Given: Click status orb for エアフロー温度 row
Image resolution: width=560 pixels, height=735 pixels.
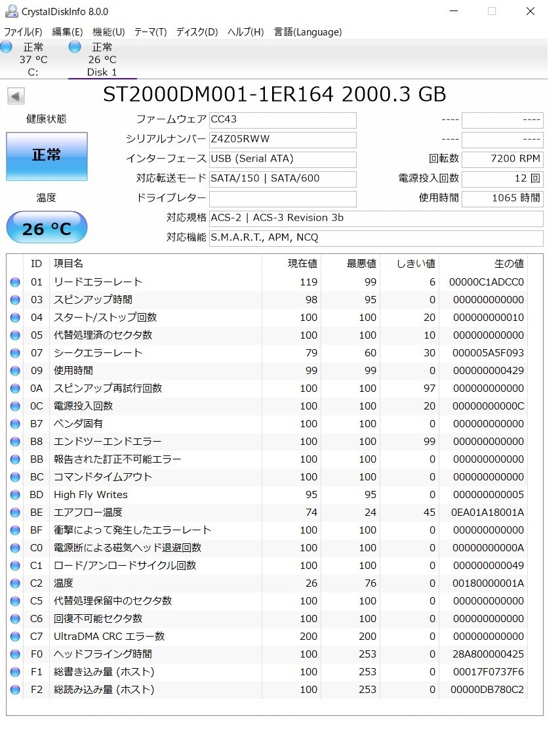Looking at the screenshot, I should [15, 513].
